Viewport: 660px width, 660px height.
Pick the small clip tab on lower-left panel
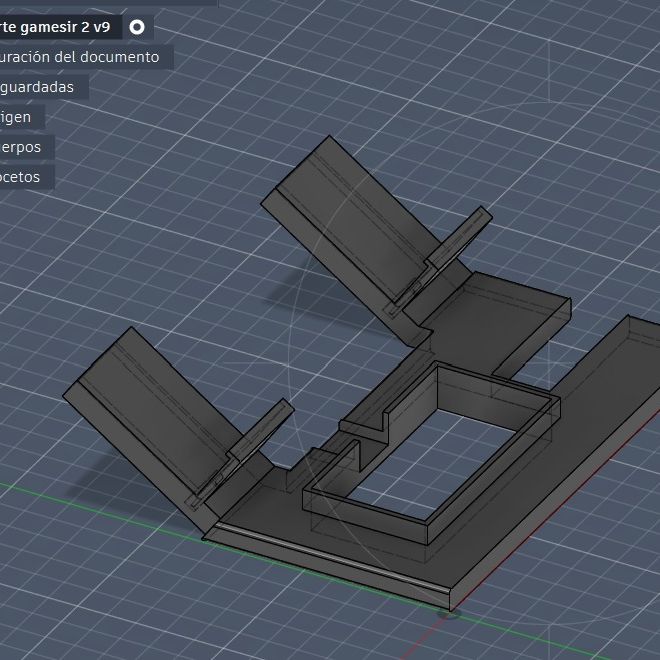pyautogui.click(x=261, y=429)
